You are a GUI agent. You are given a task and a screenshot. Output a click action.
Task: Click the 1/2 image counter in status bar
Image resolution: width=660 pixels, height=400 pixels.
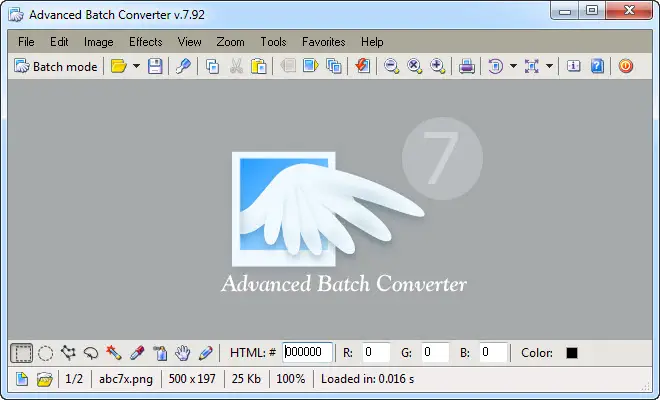coord(74,379)
